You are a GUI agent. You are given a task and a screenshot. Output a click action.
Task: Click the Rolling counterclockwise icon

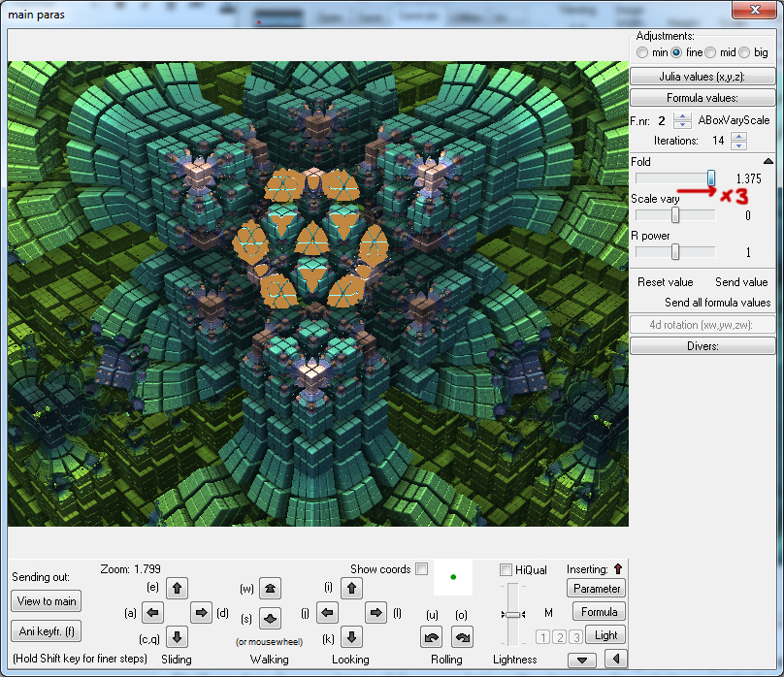click(x=432, y=637)
